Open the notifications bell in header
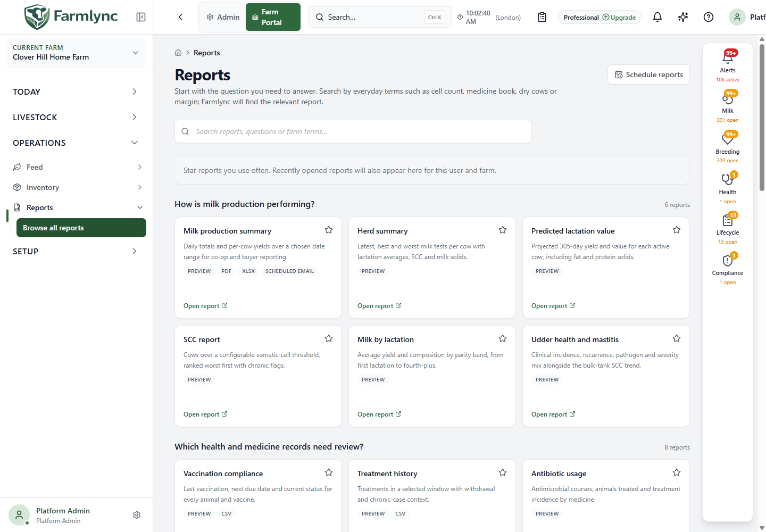Screen dimensions: 766x532 pos(657,17)
